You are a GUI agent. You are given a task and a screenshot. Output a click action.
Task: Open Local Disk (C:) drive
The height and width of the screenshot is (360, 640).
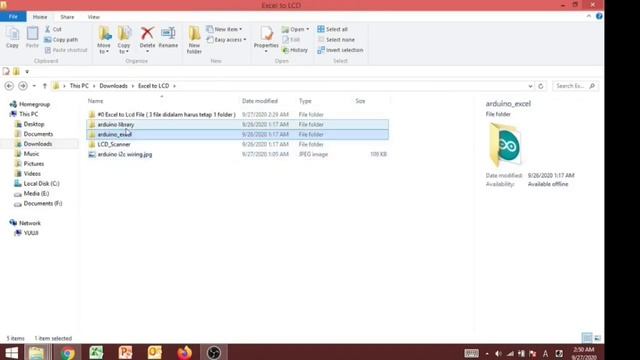point(41,184)
